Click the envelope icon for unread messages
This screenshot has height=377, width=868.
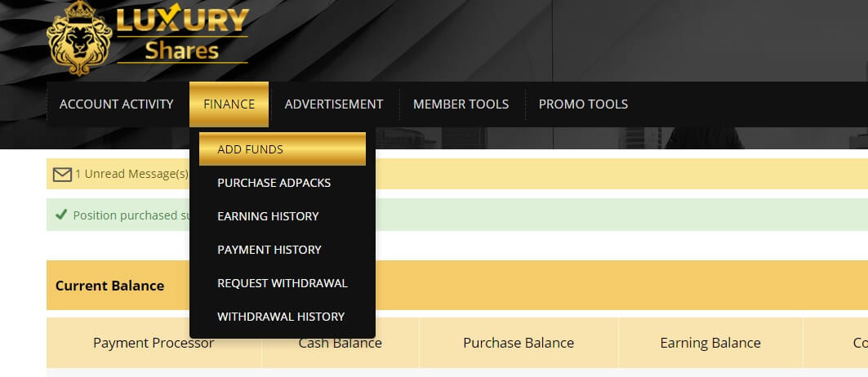pos(62,174)
